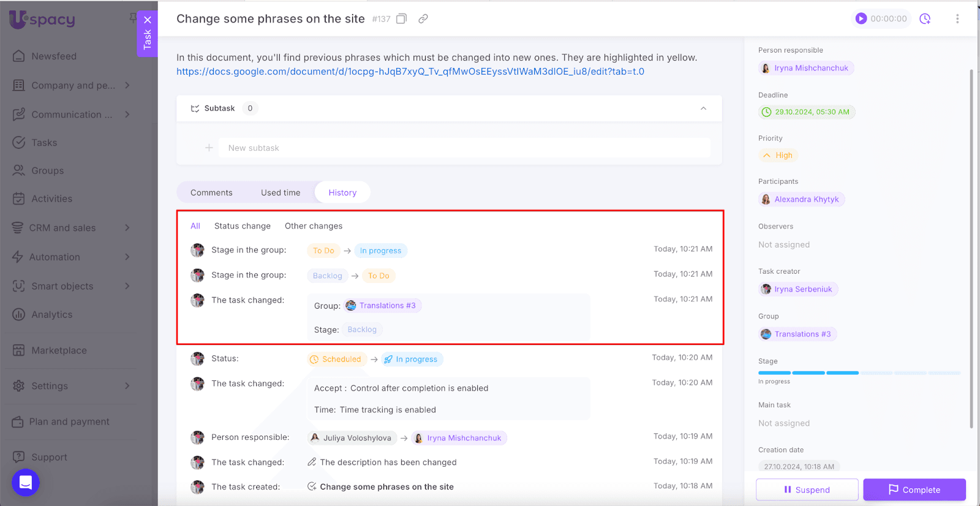Close the task panel with X
The image size is (980, 506).
pos(148,20)
